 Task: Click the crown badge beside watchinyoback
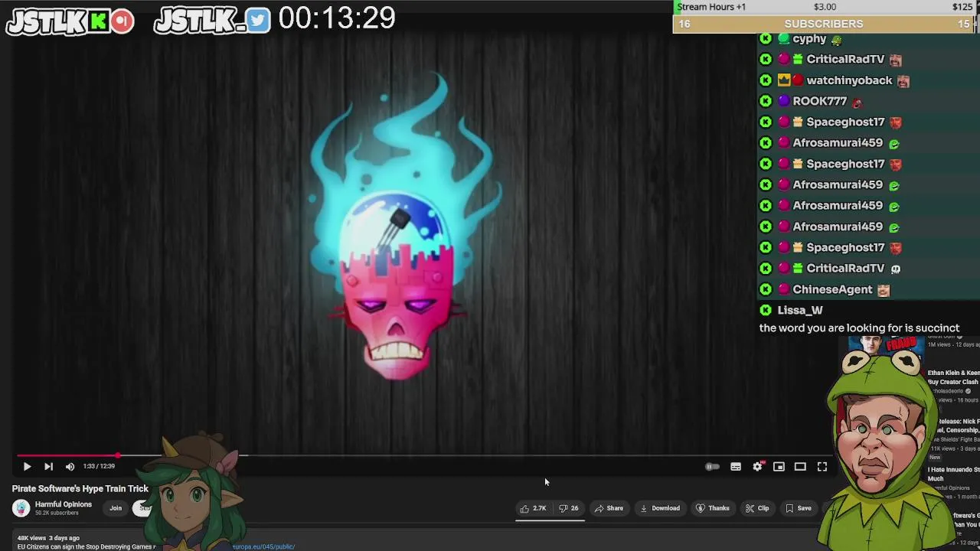[784, 80]
